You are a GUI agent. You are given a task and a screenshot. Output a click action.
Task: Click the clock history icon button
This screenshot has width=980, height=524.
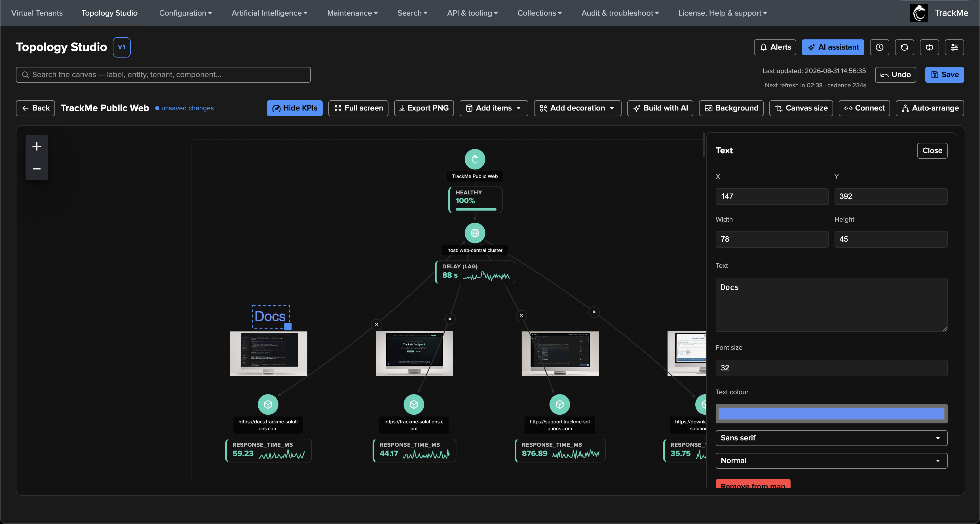879,47
